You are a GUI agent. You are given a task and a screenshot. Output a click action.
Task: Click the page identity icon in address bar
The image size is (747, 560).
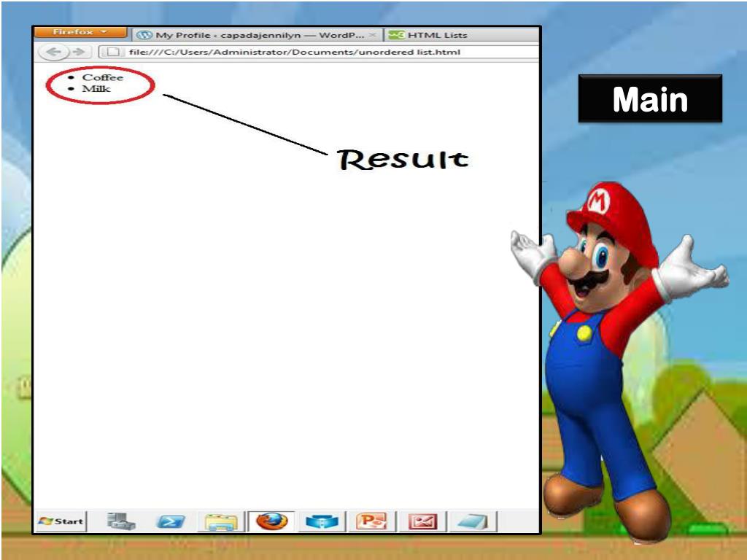click(x=112, y=52)
